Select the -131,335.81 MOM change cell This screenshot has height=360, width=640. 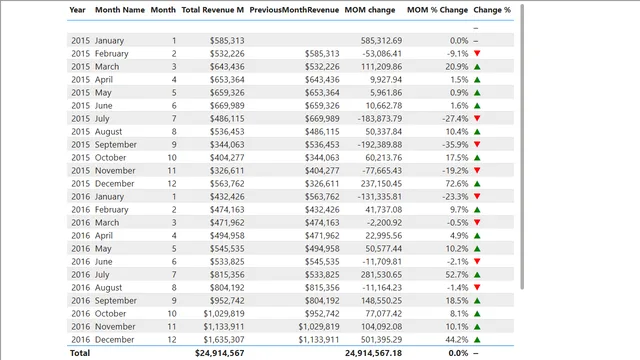tap(380, 196)
